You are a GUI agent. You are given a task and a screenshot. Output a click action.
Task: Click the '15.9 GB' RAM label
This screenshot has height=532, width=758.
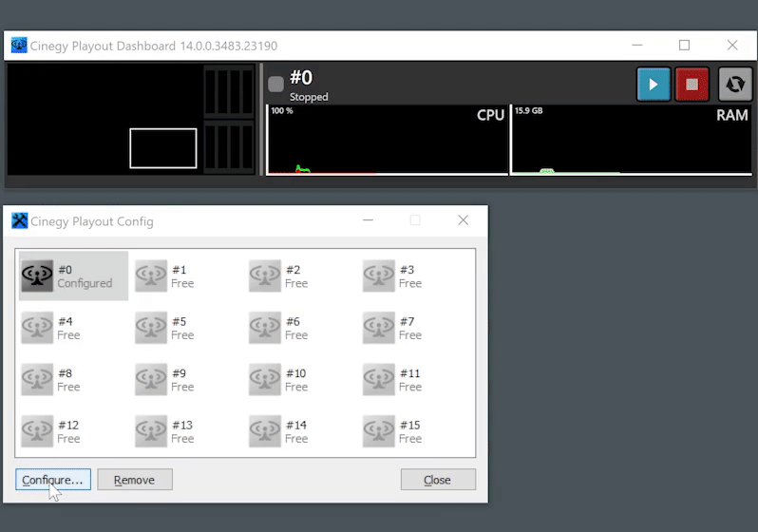(528, 111)
